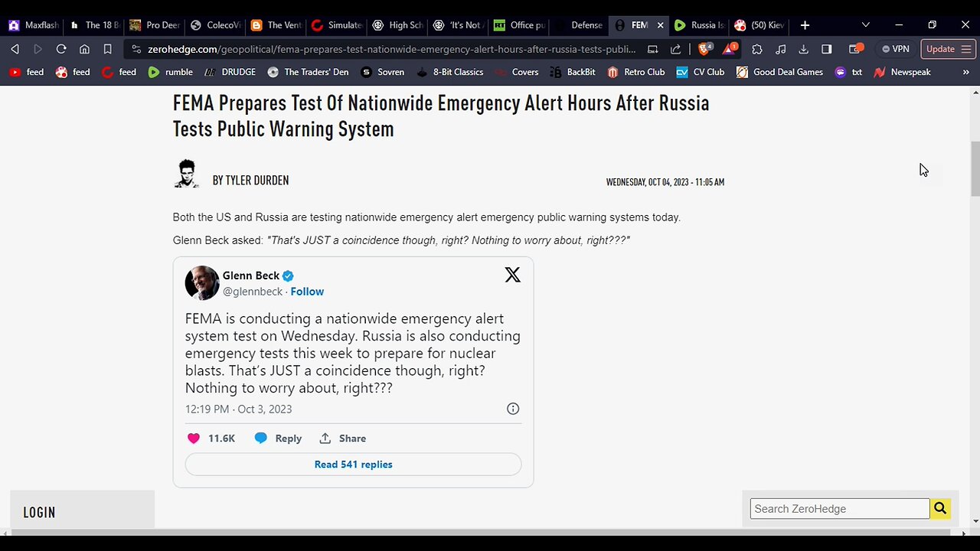Open the txt bookmark
This screenshot has width=980, height=551.
[x=848, y=72]
